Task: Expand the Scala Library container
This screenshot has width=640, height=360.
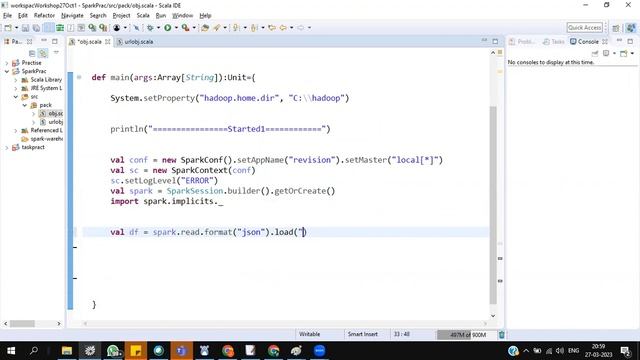Action: tap(16, 80)
